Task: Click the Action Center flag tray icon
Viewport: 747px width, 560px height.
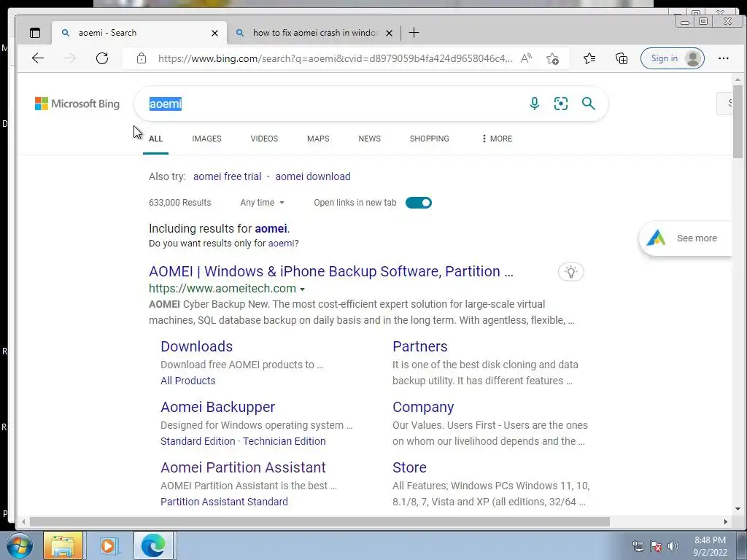Action: 656,546
